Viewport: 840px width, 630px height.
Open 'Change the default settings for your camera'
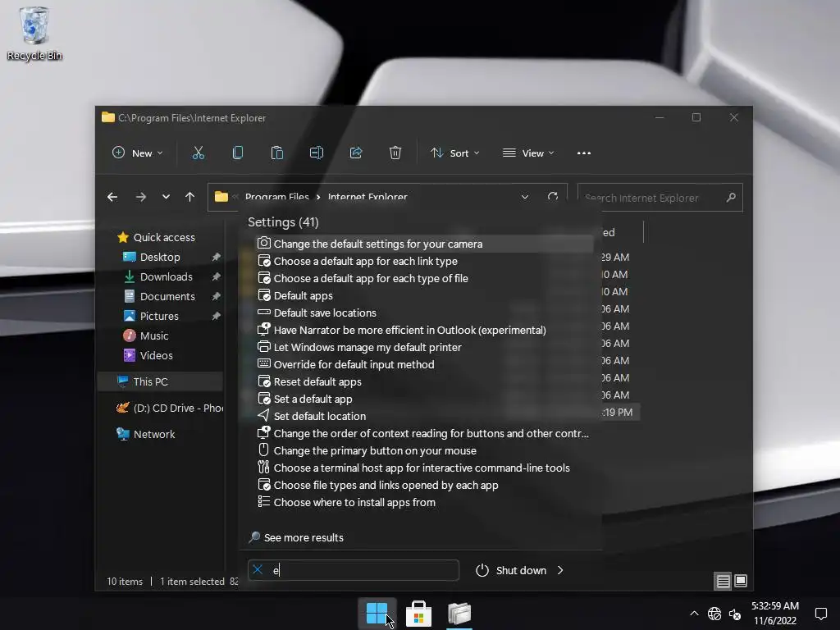click(x=423, y=244)
